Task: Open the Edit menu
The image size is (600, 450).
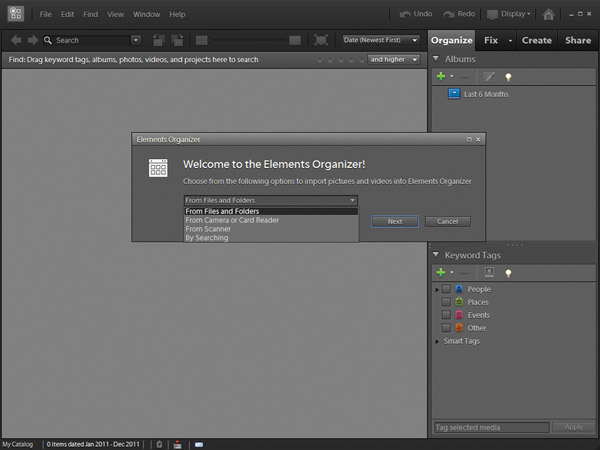Action: [67, 15]
